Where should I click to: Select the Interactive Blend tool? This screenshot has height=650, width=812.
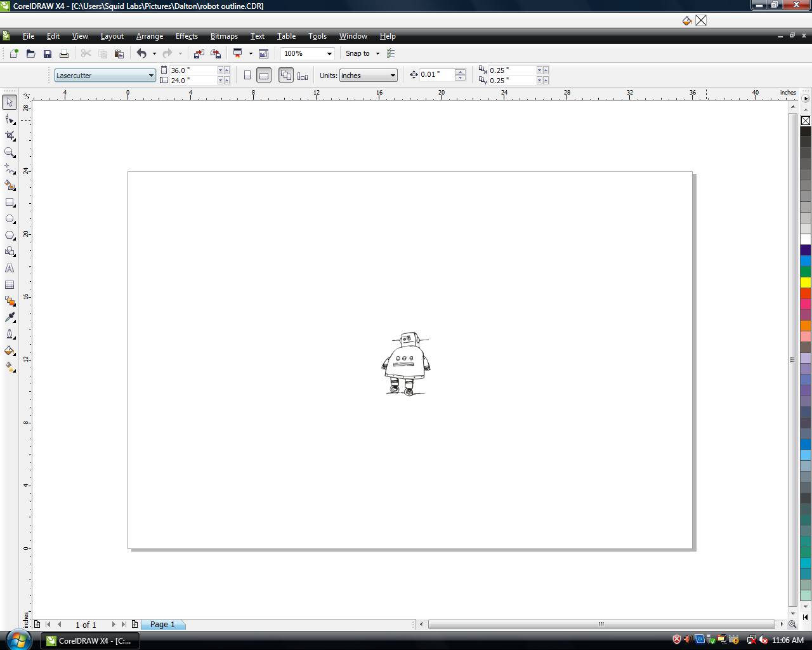coord(10,302)
